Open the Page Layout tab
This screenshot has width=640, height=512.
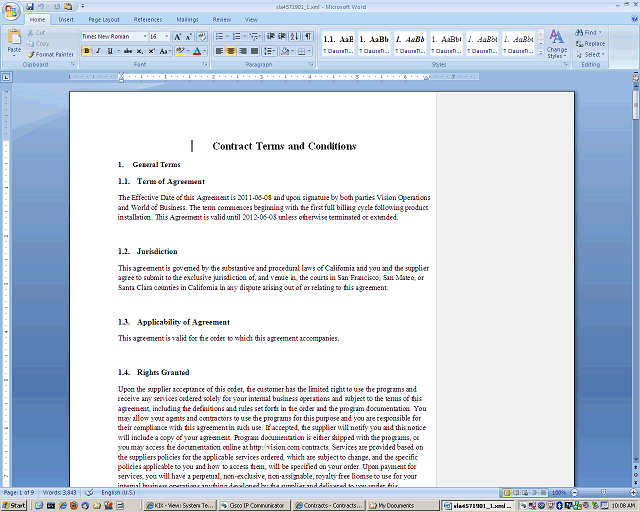pos(104,20)
